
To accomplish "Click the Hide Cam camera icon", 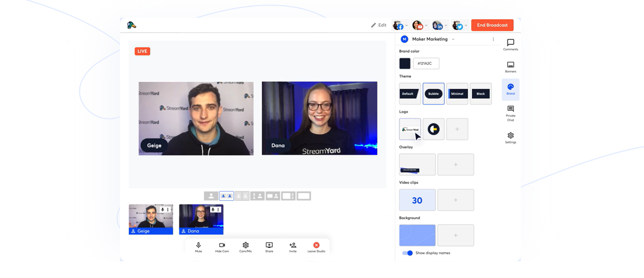I will (x=222, y=245).
